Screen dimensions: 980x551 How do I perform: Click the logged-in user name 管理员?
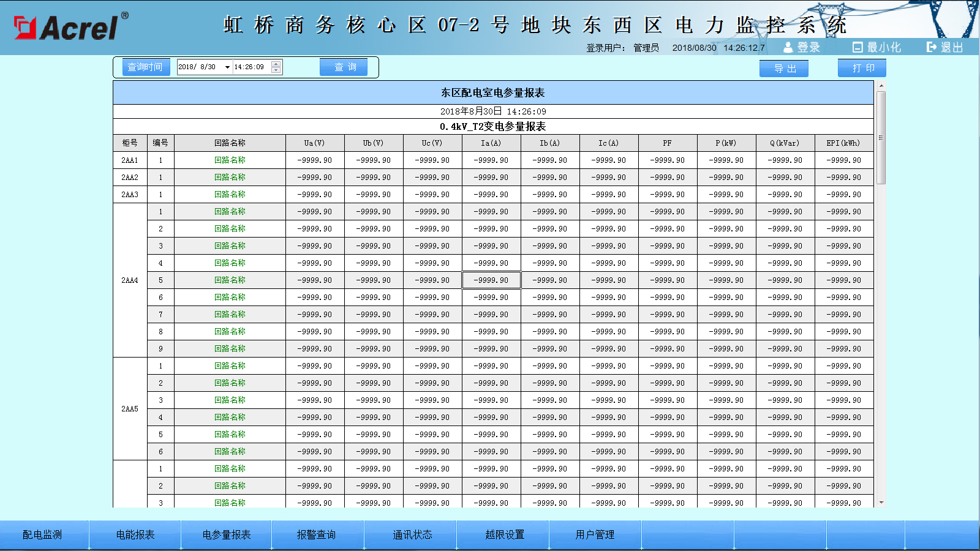pyautogui.click(x=646, y=48)
